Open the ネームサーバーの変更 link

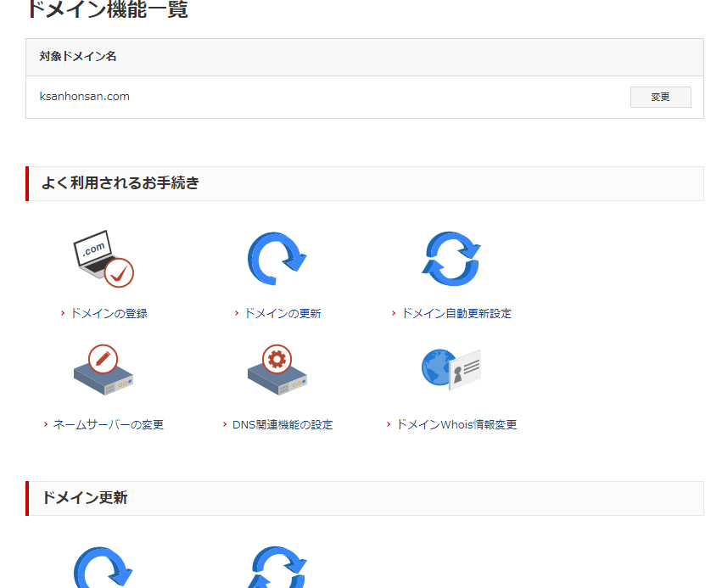(x=108, y=424)
